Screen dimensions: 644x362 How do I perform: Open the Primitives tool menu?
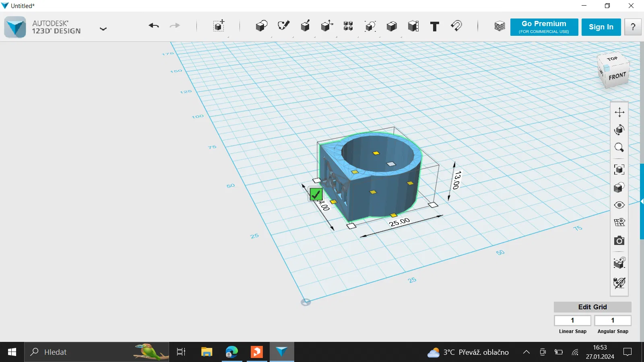261,27
